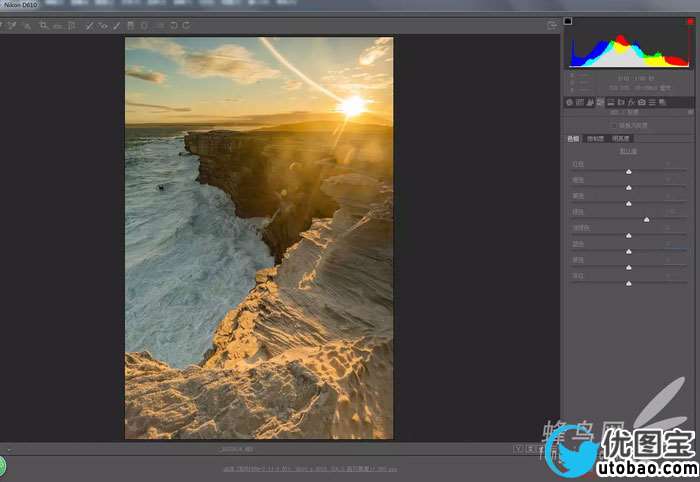Click the 红色 value input field
The image size is (700, 482).
(675, 164)
